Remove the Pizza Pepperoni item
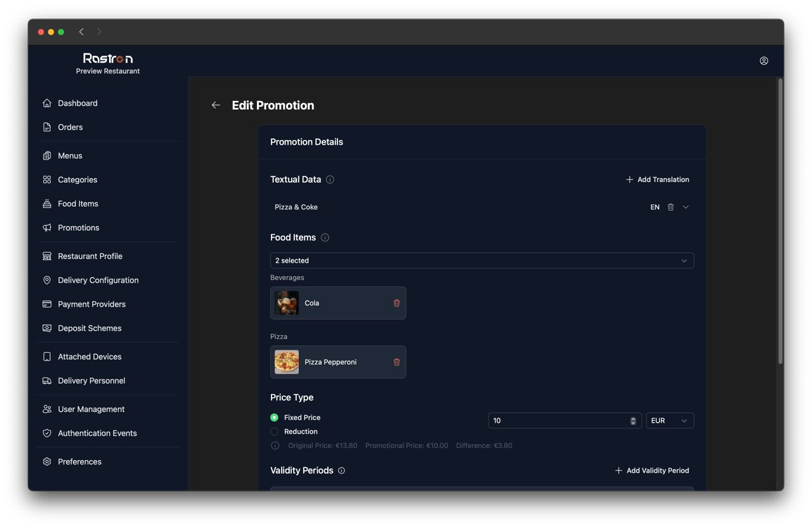Viewport: 812px width, 528px height. pyautogui.click(x=396, y=362)
